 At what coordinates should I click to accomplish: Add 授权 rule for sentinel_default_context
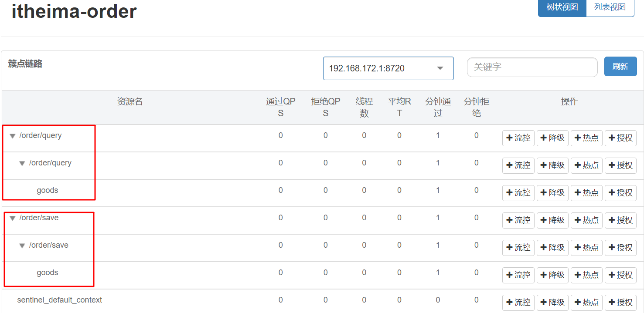pyautogui.click(x=620, y=303)
